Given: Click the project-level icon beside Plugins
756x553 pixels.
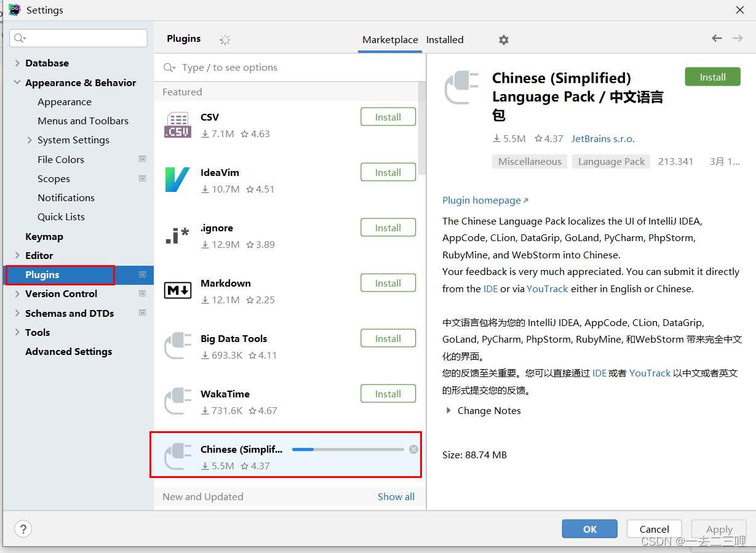Looking at the screenshot, I should click(x=142, y=274).
